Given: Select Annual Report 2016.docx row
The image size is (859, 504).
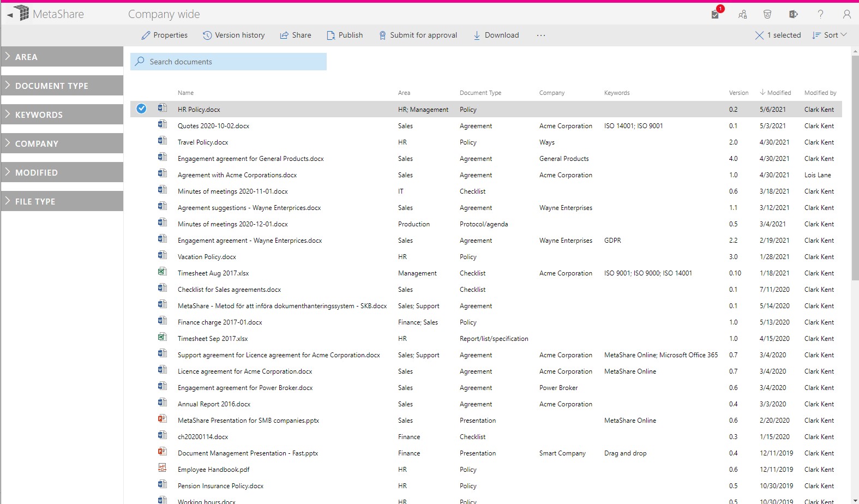Looking at the screenshot, I should tap(486, 404).
